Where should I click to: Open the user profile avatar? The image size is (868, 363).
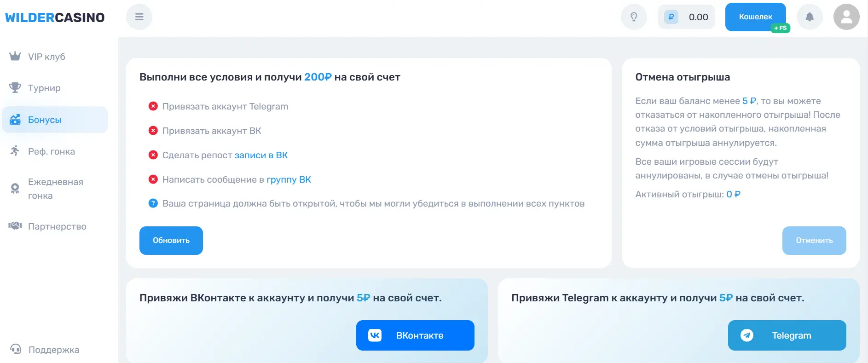(846, 17)
